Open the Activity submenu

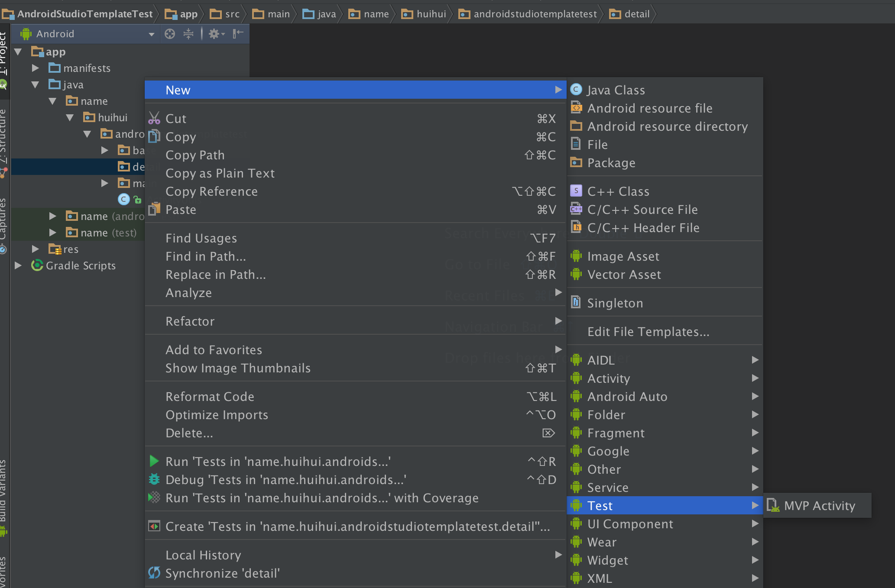click(x=665, y=378)
